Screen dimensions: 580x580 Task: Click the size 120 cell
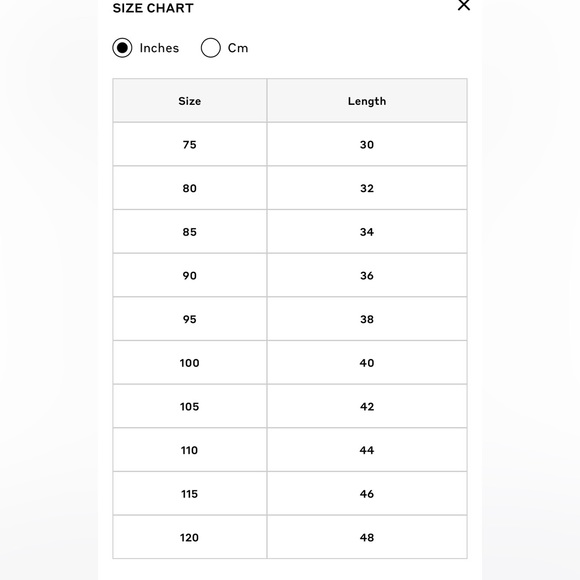coord(190,537)
